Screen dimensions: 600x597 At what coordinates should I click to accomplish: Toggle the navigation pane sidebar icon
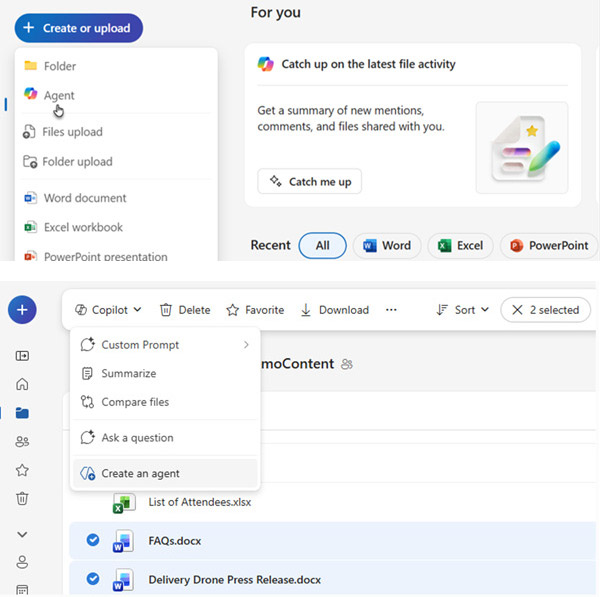pos(22,356)
